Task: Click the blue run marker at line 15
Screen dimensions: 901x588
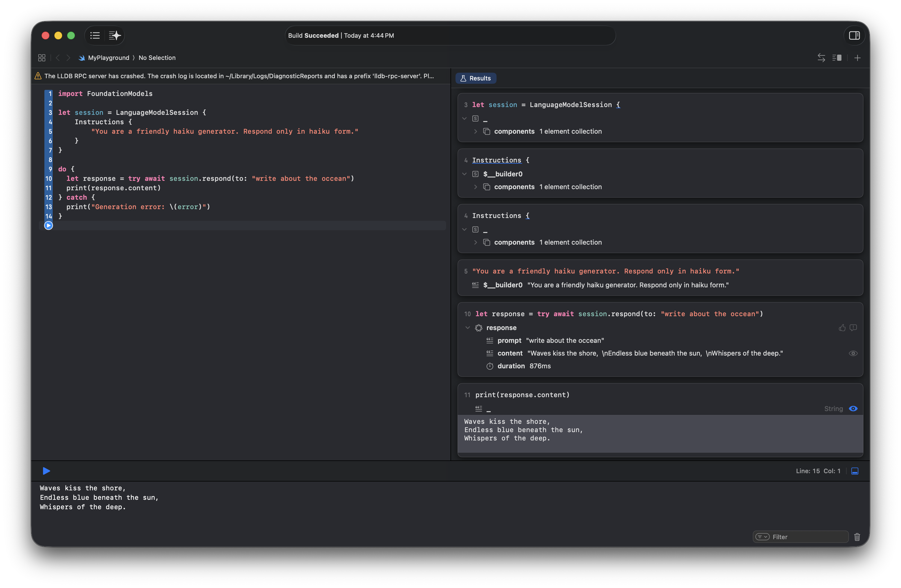Action: (49, 226)
